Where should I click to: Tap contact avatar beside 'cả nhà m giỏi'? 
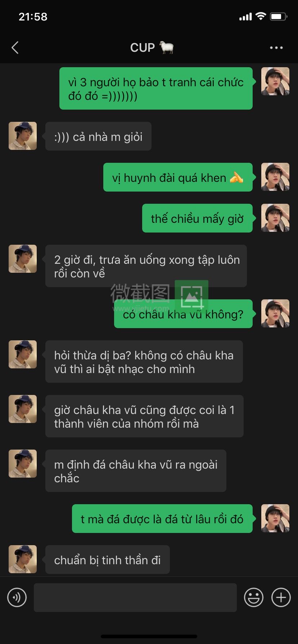click(23, 136)
